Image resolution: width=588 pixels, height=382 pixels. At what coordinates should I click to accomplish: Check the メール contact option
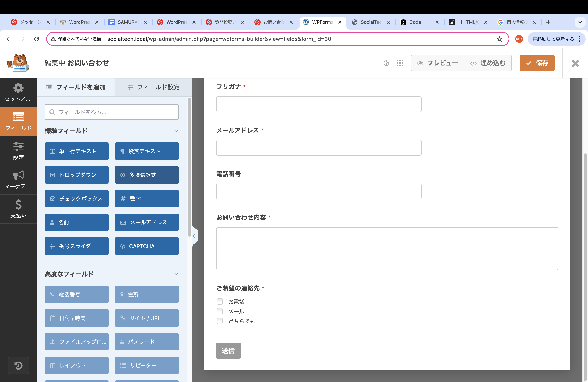coord(220,311)
